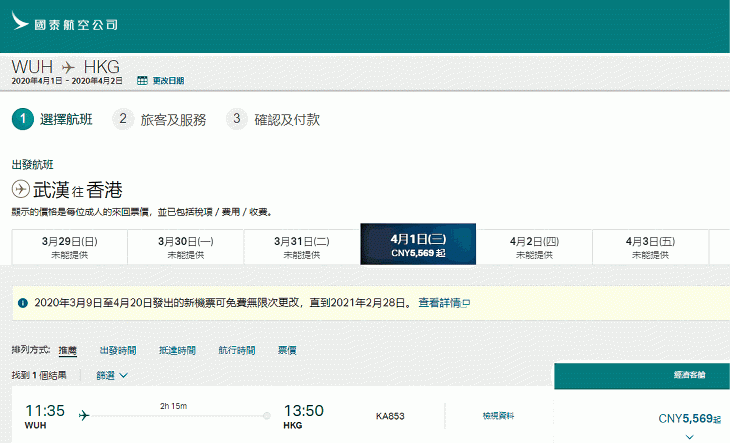Expand the fare chevron below CNY5,569

pos(689,436)
